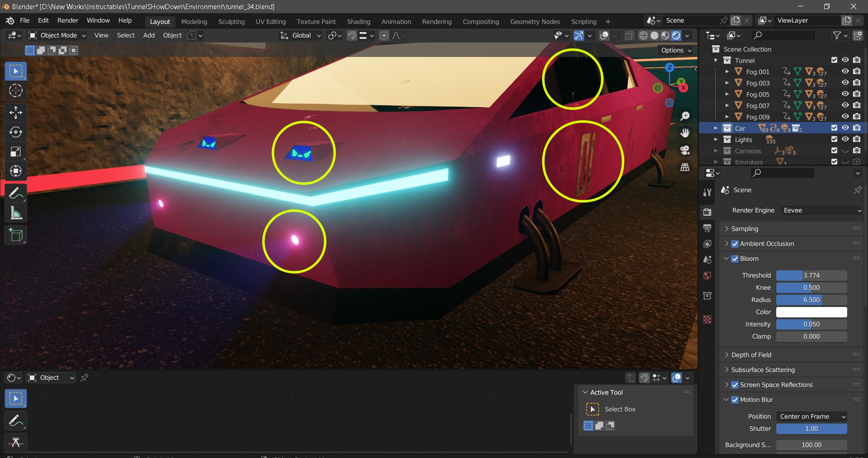868x458 pixels.
Task: Adjust the Motion Blur Shutter slider
Action: pos(811,429)
